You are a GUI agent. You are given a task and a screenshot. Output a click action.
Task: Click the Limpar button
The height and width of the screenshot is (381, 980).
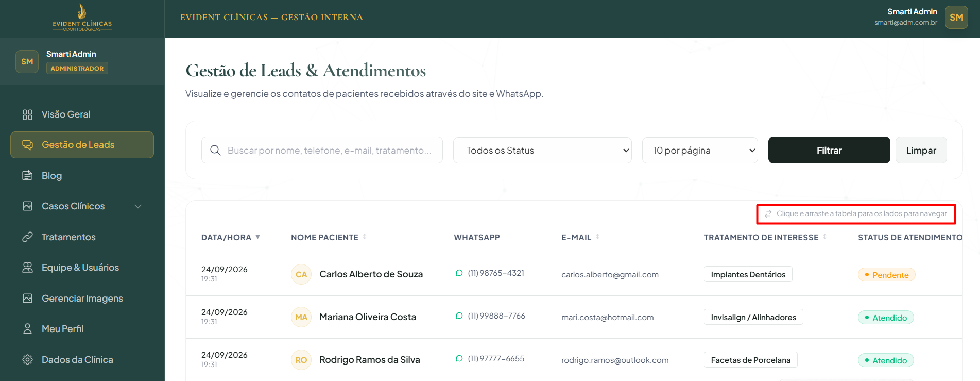tap(921, 150)
